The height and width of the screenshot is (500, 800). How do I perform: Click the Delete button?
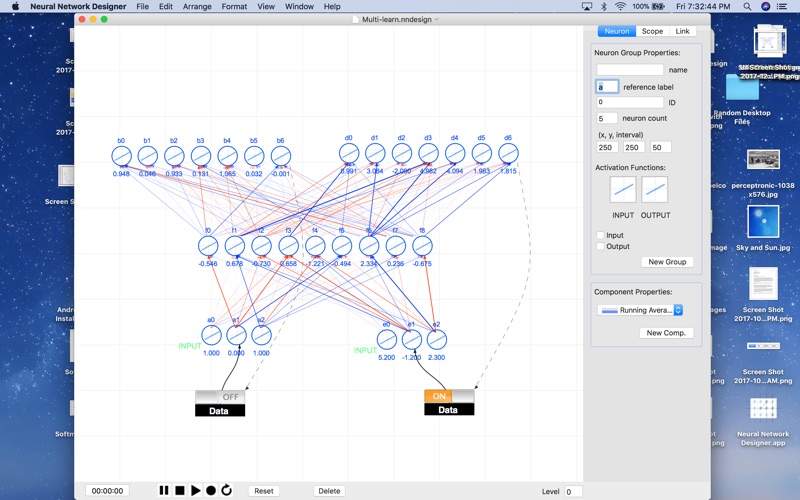(329, 491)
